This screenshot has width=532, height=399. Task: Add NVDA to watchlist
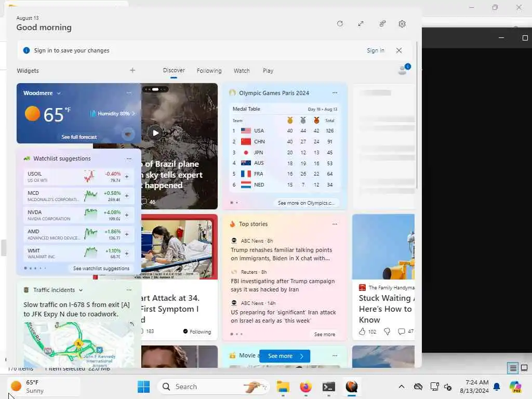point(127,215)
